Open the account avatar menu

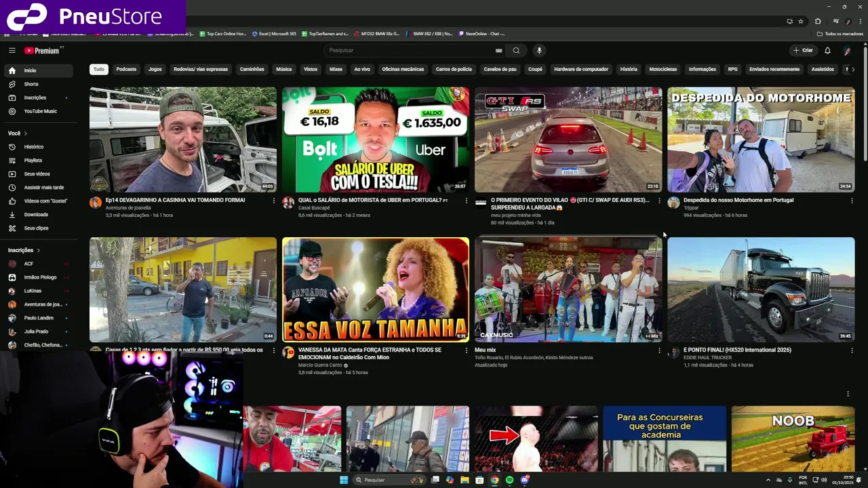pyautogui.click(x=847, y=50)
